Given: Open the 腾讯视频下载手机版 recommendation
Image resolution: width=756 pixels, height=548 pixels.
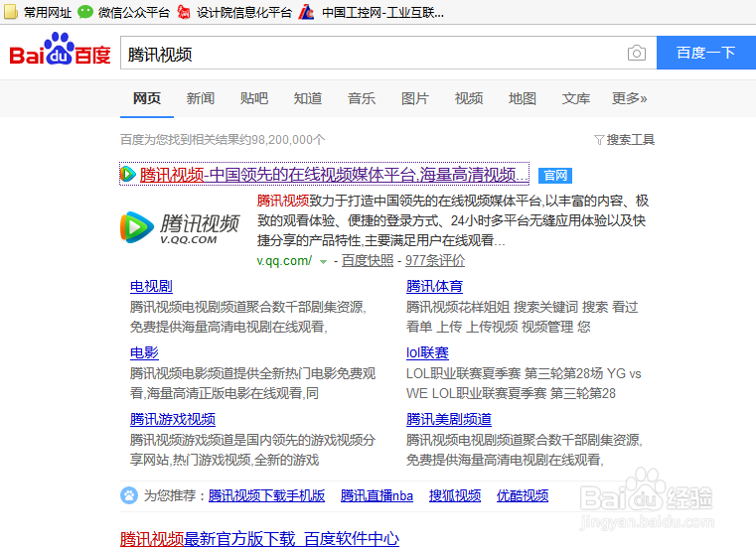Looking at the screenshot, I should click(x=266, y=495).
